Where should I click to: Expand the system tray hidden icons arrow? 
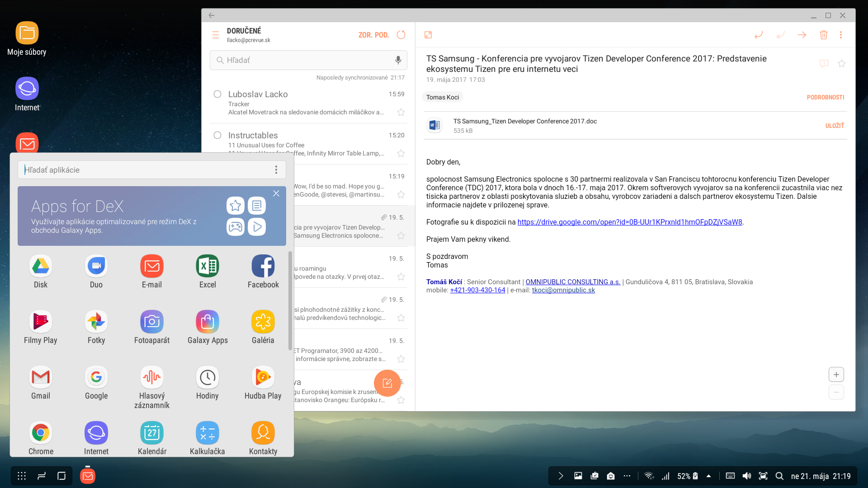click(x=708, y=476)
